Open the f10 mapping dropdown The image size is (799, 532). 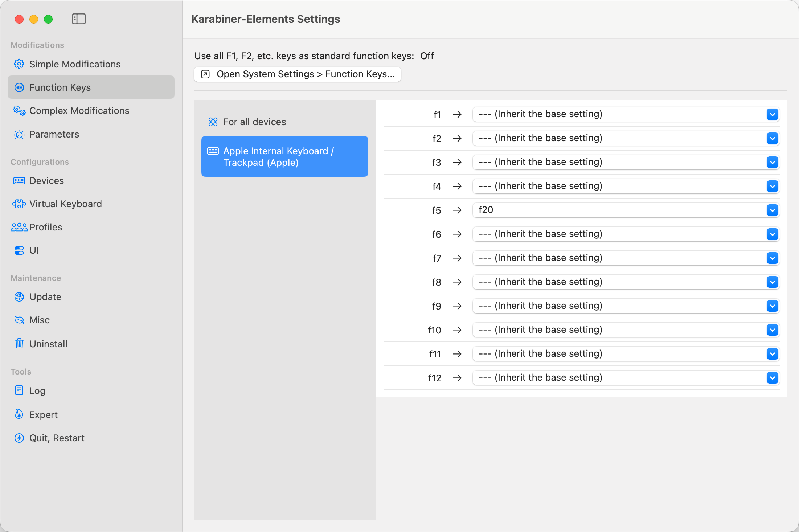coord(626,330)
